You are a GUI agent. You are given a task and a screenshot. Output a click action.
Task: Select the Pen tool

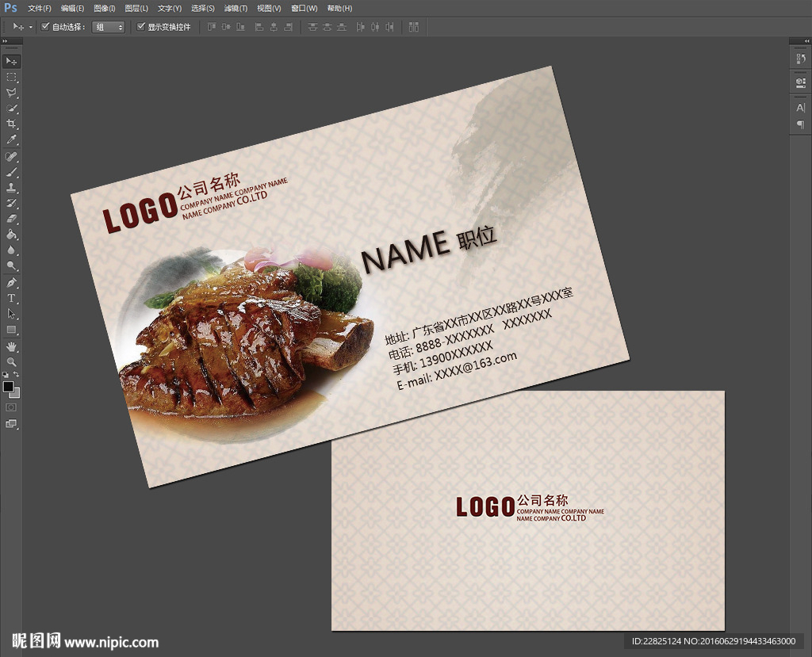click(11, 283)
